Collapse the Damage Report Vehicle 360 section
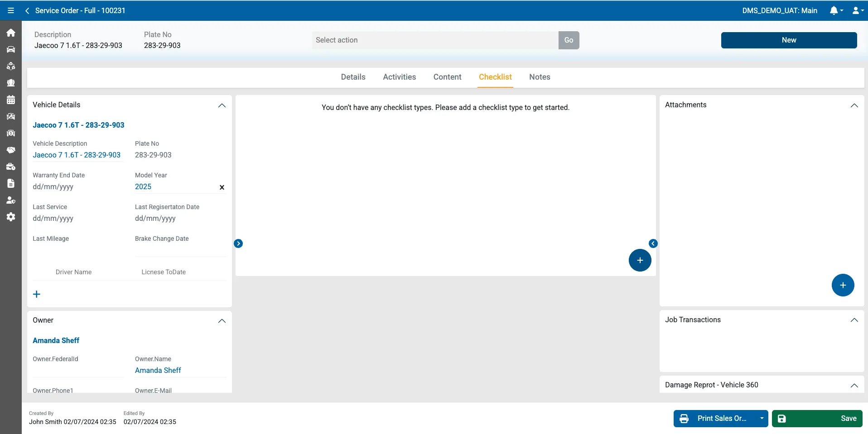Image resolution: width=868 pixels, height=434 pixels. [x=854, y=386]
